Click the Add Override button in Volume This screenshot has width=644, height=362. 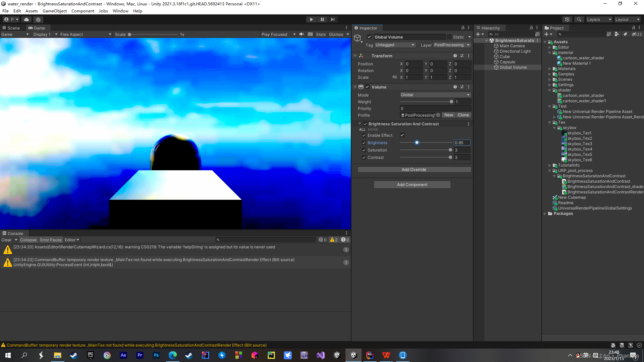[x=414, y=169]
